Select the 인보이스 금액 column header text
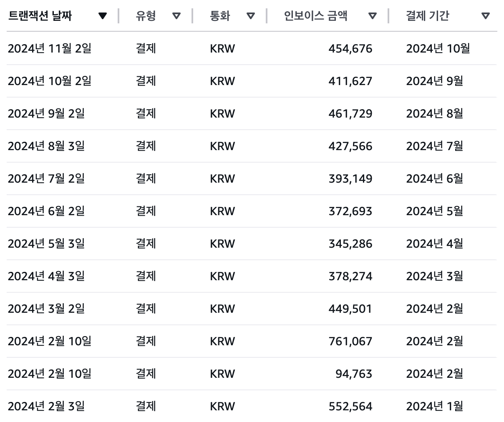Screen dimensions: 504x422 pos(315,16)
